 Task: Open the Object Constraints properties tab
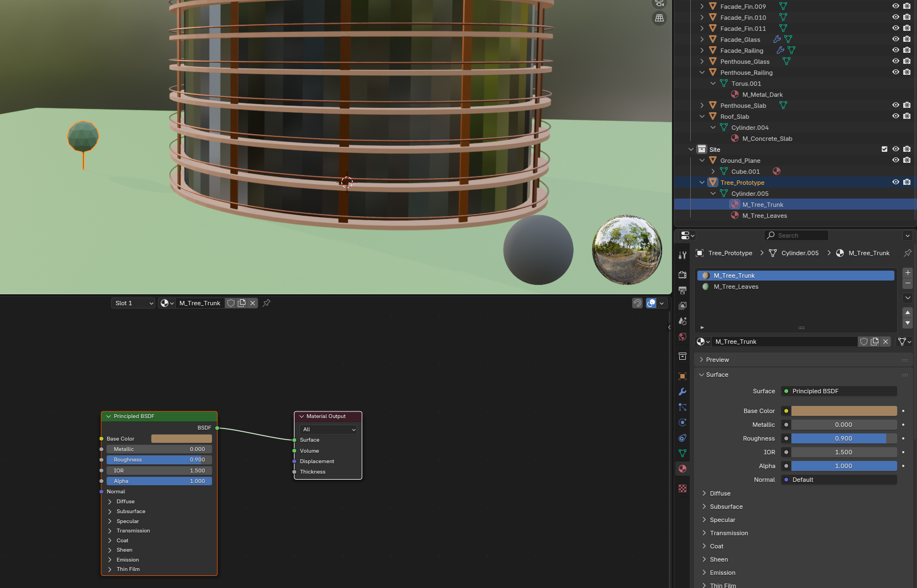[x=683, y=438]
